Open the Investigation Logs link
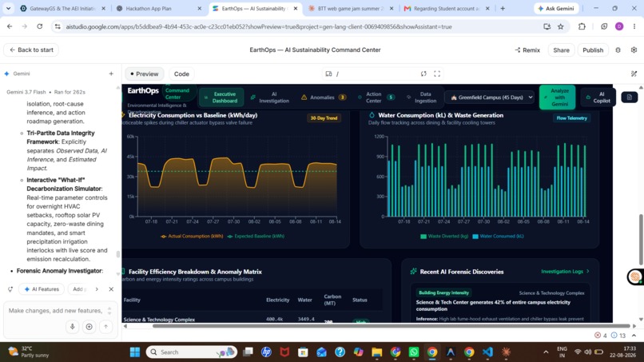 tap(565, 272)
